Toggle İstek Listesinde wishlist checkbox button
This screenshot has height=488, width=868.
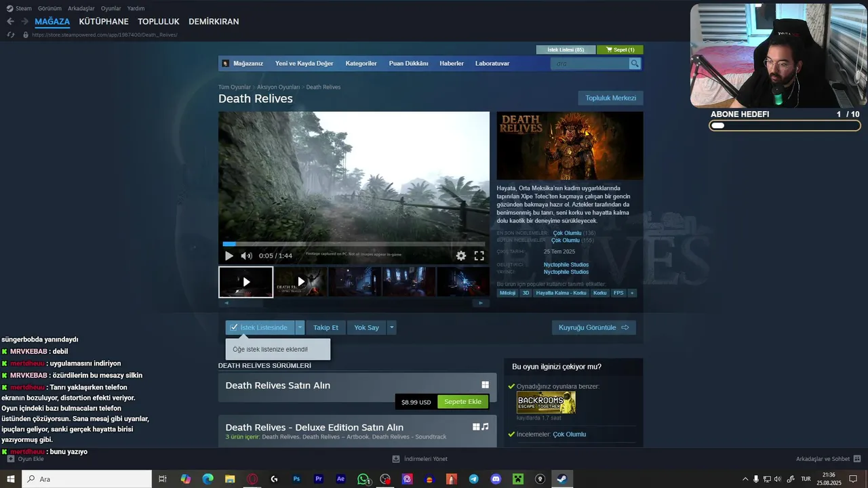[260, 327]
